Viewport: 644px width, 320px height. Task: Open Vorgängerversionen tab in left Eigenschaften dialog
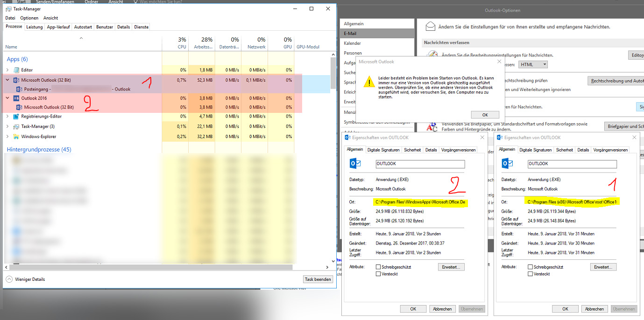pos(458,150)
